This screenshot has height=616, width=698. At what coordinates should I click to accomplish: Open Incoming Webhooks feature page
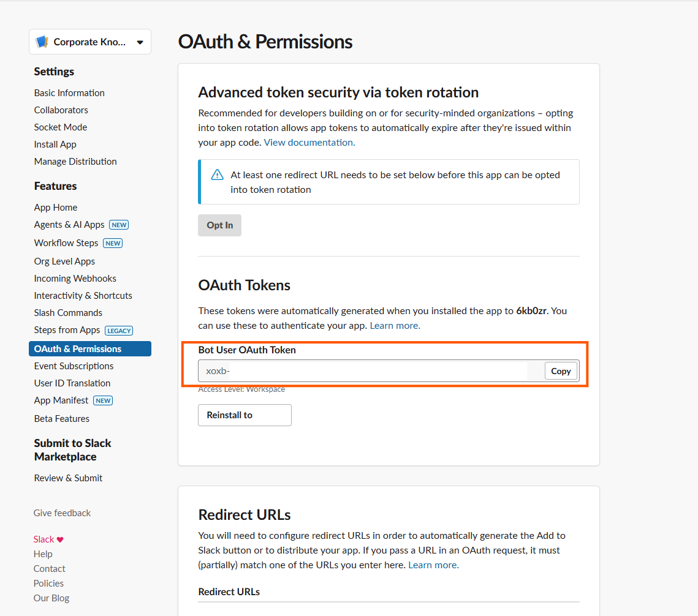(x=75, y=279)
